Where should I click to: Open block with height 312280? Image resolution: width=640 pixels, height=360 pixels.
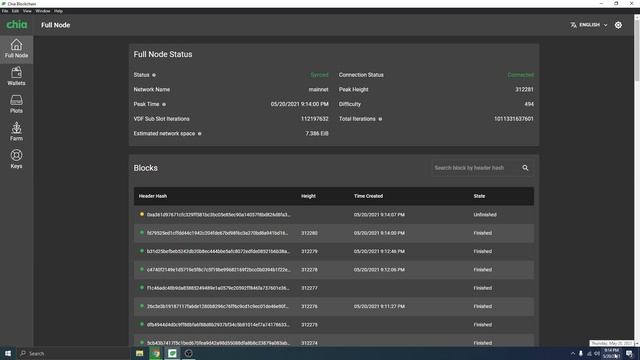(334, 233)
